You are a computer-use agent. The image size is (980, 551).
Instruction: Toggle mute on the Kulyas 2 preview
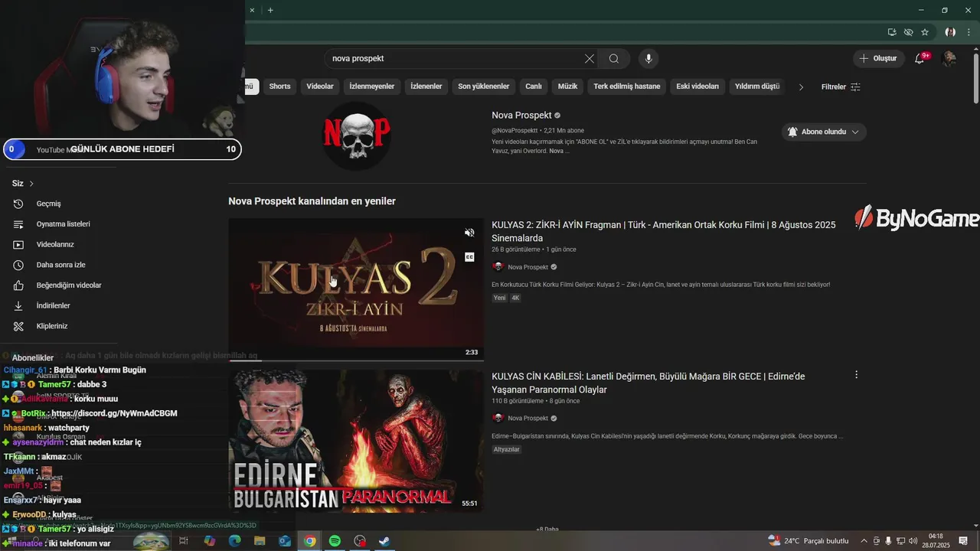tap(469, 233)
